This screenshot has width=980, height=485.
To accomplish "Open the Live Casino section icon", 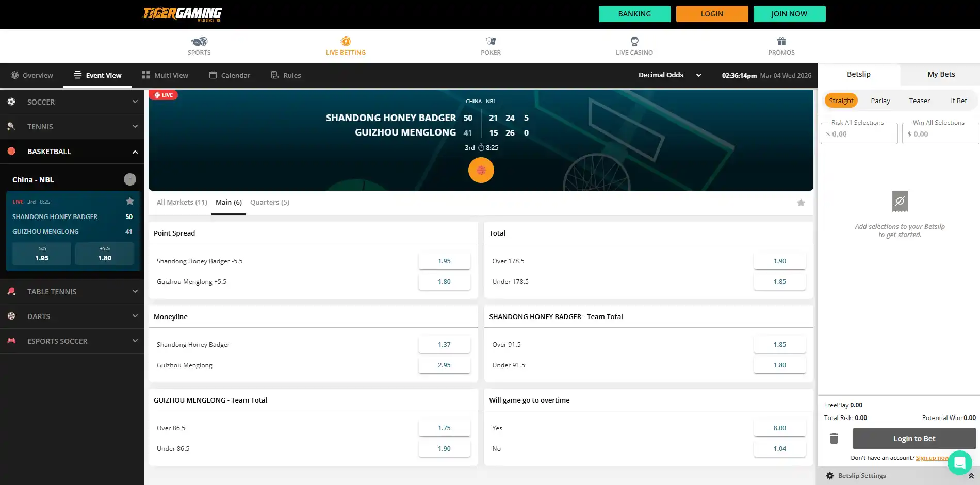I will [x=634, y=41].
